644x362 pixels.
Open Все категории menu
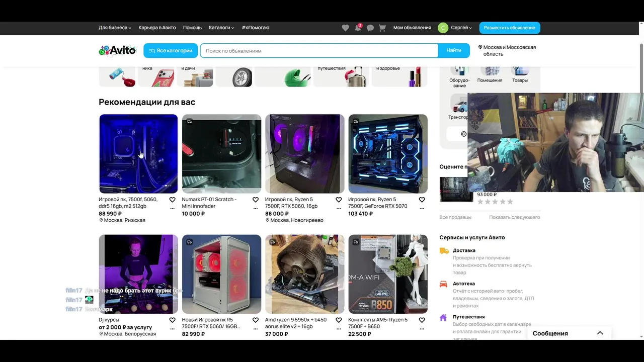171,51
